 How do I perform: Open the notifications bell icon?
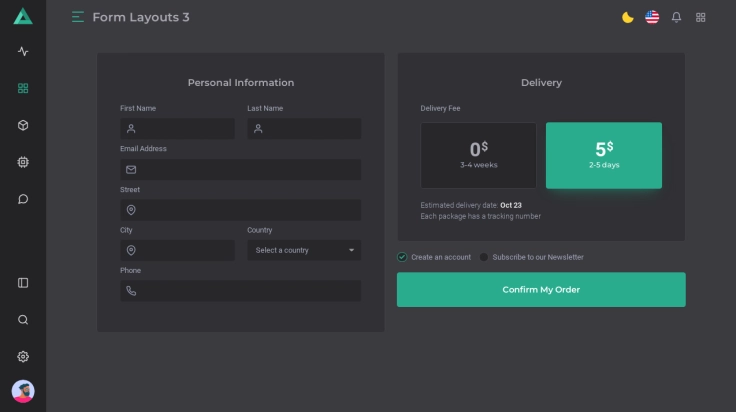[x=677, y=17]
